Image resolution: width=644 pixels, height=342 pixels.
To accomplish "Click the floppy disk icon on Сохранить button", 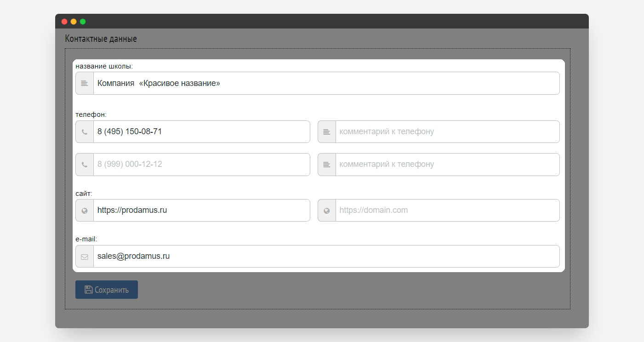I will 89,290.
